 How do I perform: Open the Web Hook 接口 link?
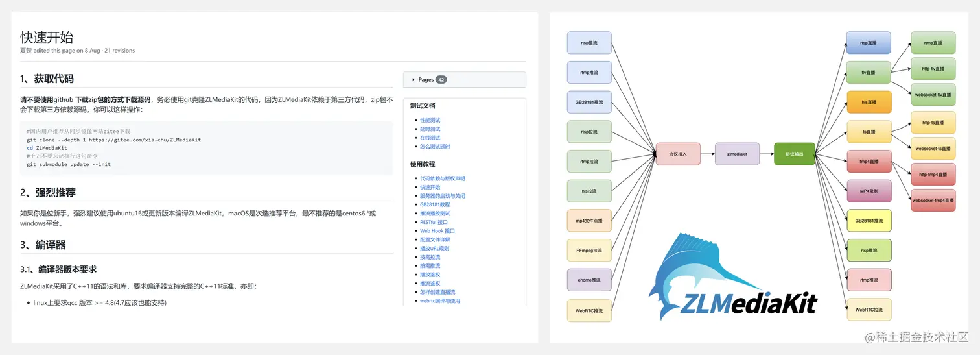[437, 231]
